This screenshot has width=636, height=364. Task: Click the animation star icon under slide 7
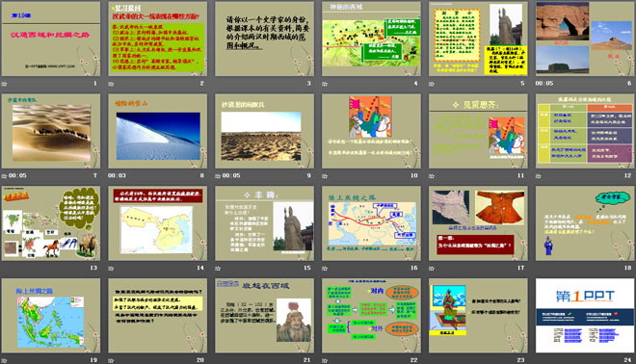click(5, 176)
